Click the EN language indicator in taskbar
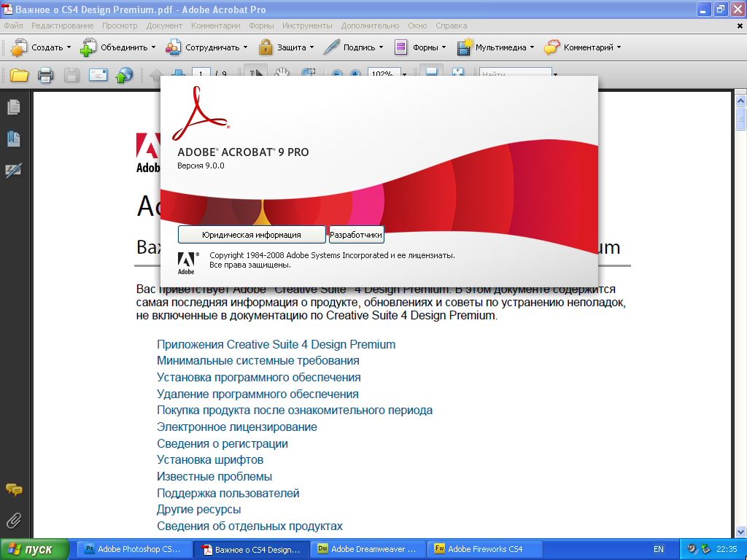This screenshot has width=747, height=560. point(659,549)
